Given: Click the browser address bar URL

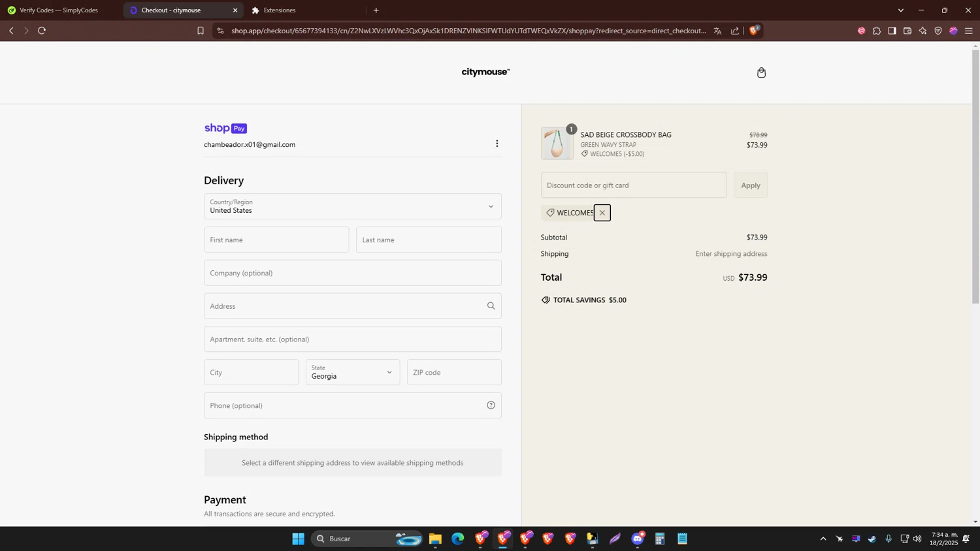Looking at the screenshot, I should click(468, 31).
